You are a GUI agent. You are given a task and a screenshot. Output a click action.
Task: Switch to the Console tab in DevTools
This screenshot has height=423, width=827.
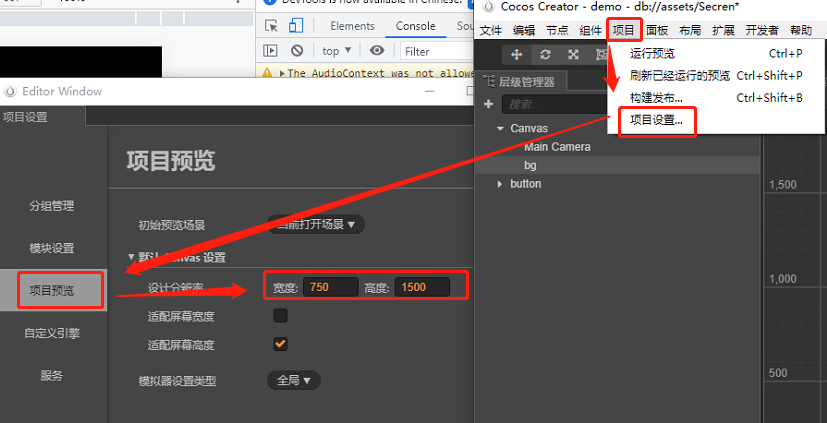pos(416,26)
